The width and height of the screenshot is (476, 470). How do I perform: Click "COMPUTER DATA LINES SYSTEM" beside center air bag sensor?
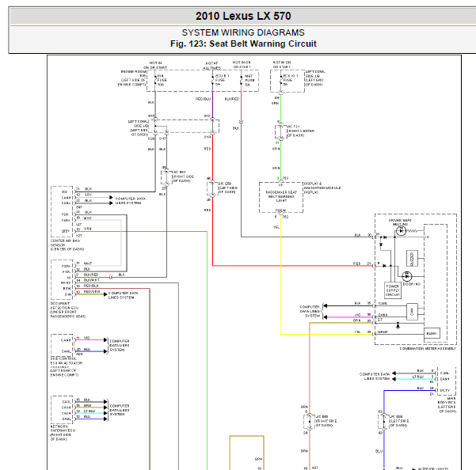tap(130, 201)
